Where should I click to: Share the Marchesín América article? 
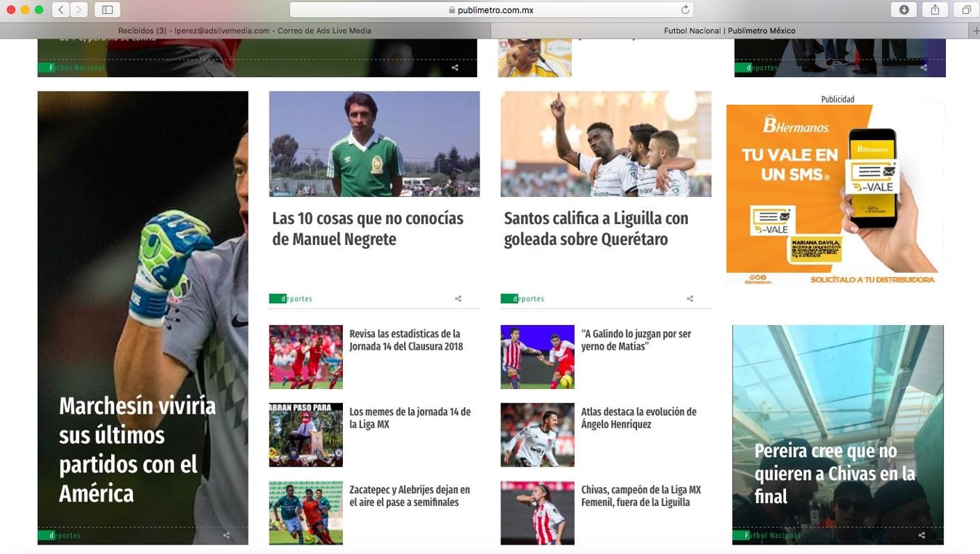coord(226,535)
